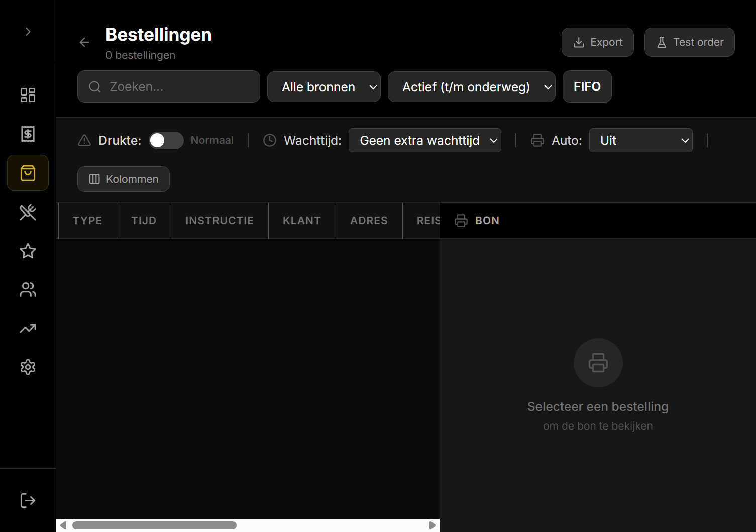Click the KLANT column header
The height and width of the screenshot is (532, 756).
[301, 221]
